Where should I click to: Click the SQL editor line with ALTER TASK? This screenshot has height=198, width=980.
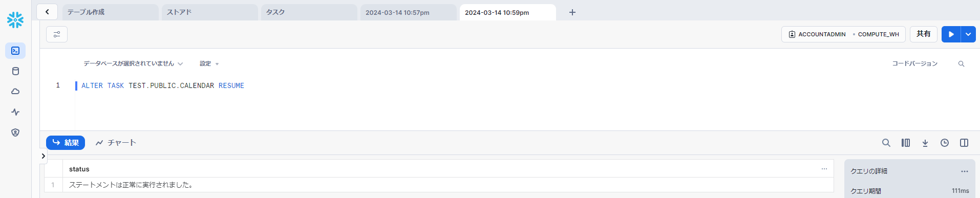pyautogui.click(x=163, y=85)
